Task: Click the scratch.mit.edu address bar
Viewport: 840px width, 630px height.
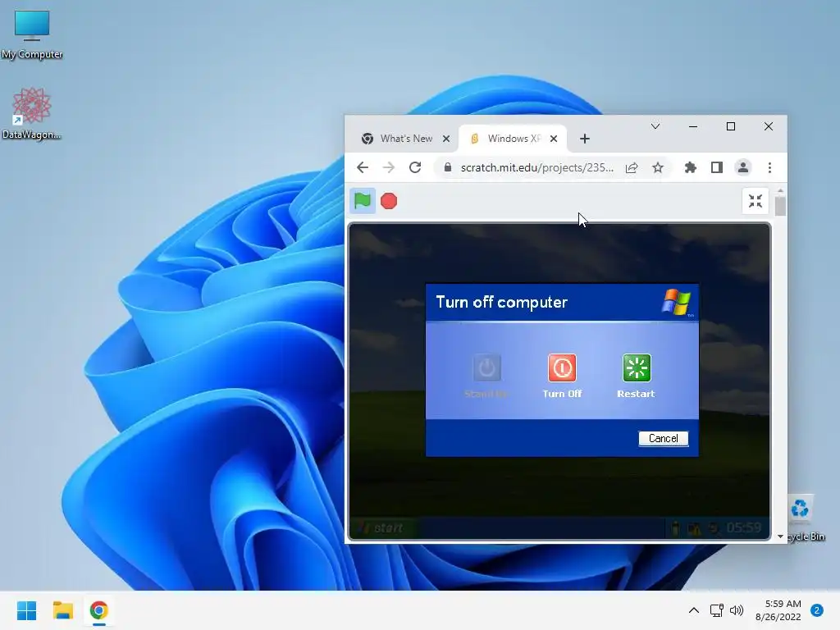Action: pyautogui.click(x=537, y=167)
